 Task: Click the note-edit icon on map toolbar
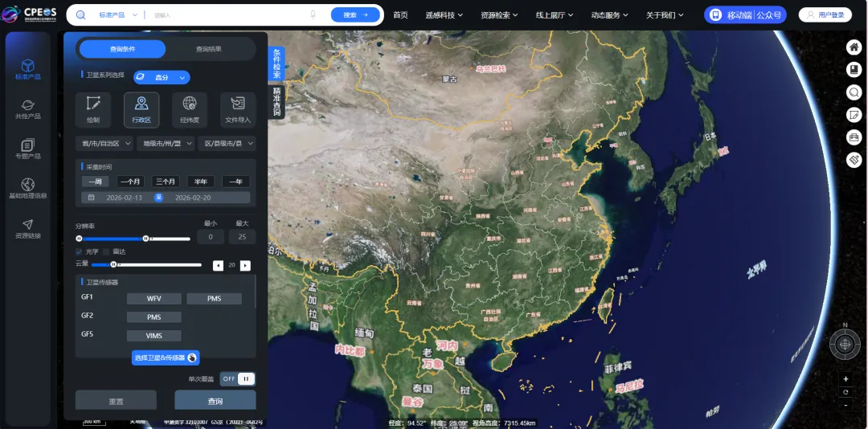click(x=854, y=115)
